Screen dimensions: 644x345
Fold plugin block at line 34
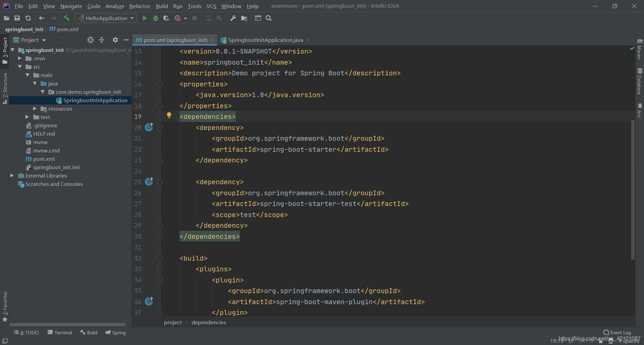point(160,280)
